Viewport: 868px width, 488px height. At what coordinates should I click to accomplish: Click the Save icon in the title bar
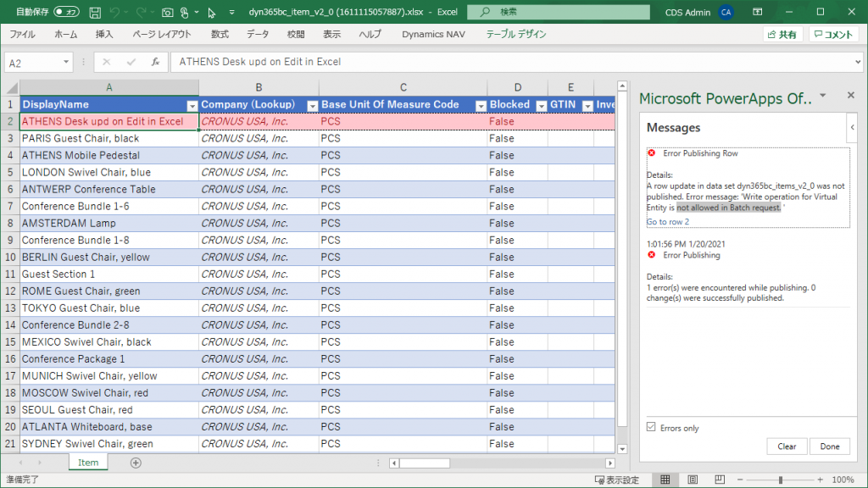(95, 12)
